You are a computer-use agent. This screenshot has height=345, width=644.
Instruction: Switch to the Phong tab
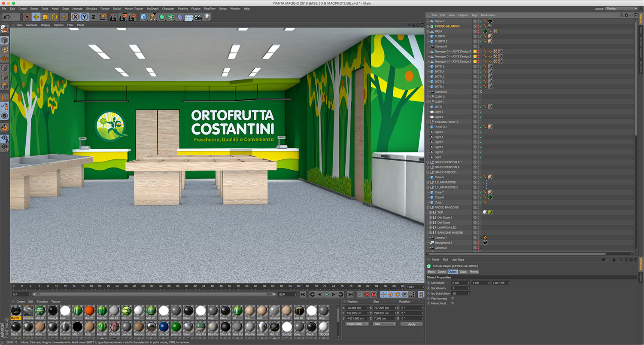(x=473, y=272)
